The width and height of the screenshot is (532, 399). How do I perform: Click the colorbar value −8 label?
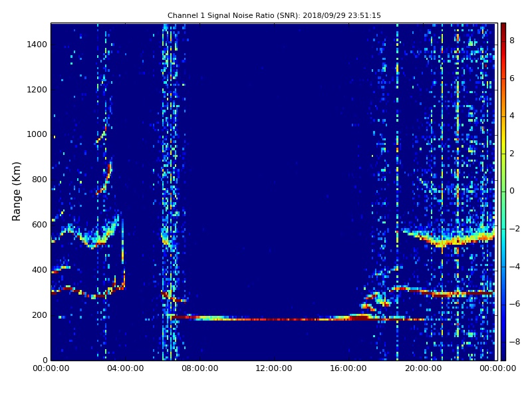click(x=514, y=342)
